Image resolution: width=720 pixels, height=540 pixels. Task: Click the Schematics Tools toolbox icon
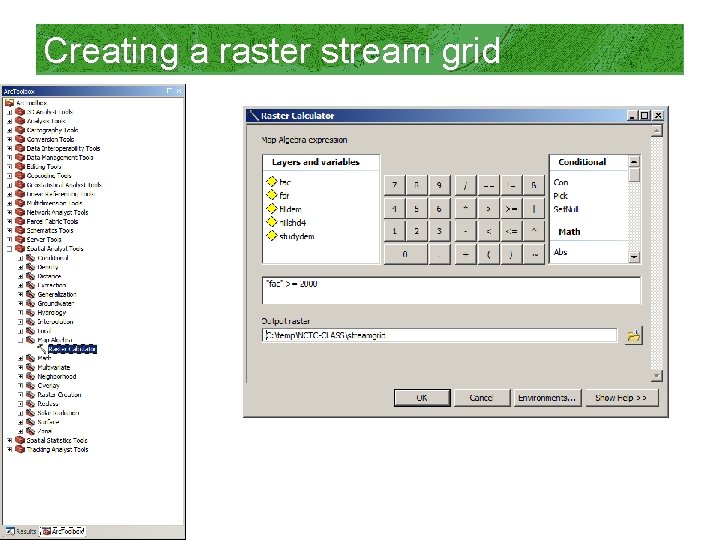[20, 230]
